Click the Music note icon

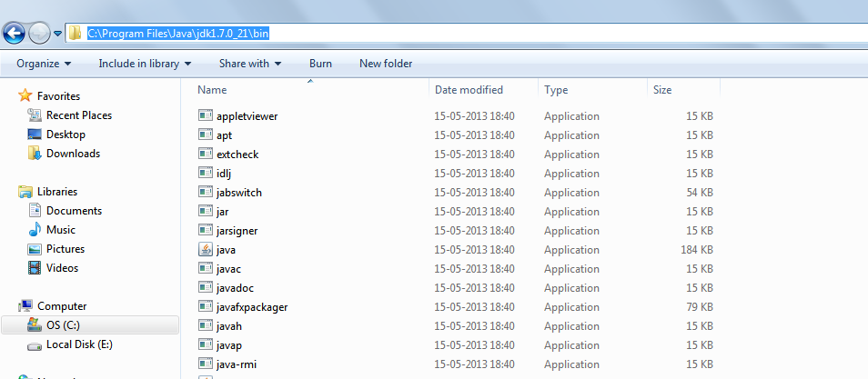[x=35, y=229]
